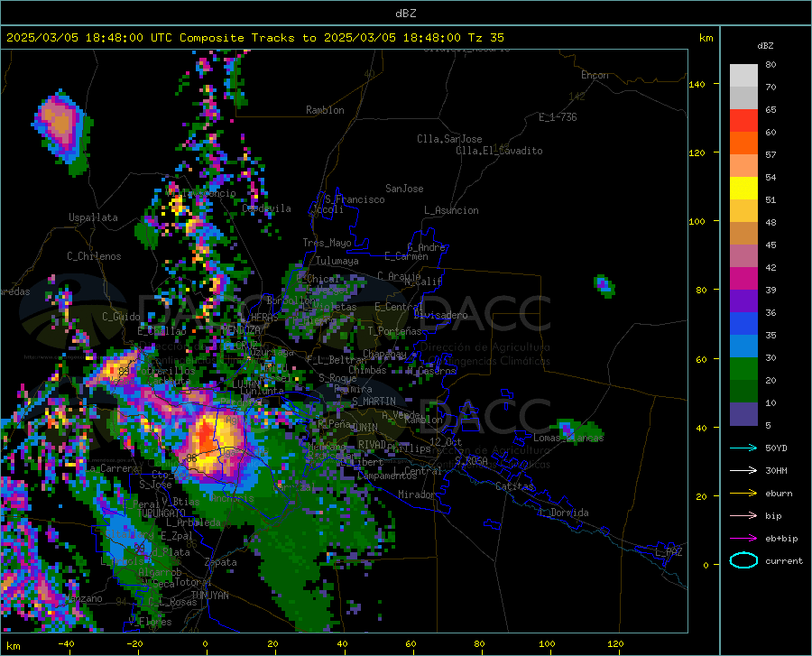Click the S_MARTIN map label
812x656 pixels.
click(x=374, y=402)
